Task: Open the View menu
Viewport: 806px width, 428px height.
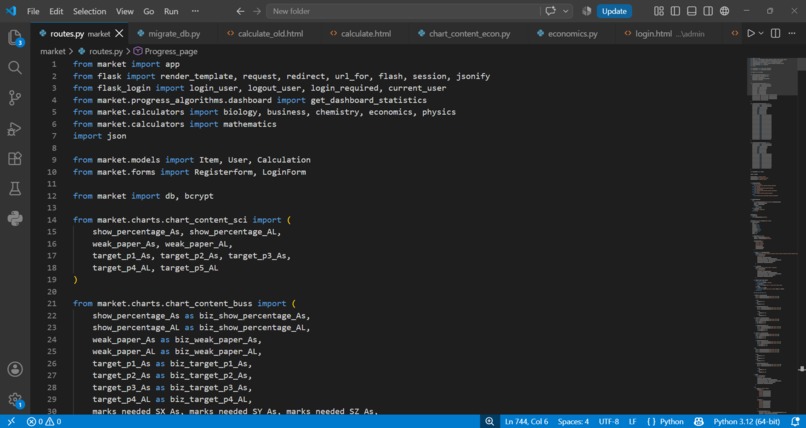Action: point(124,11)
